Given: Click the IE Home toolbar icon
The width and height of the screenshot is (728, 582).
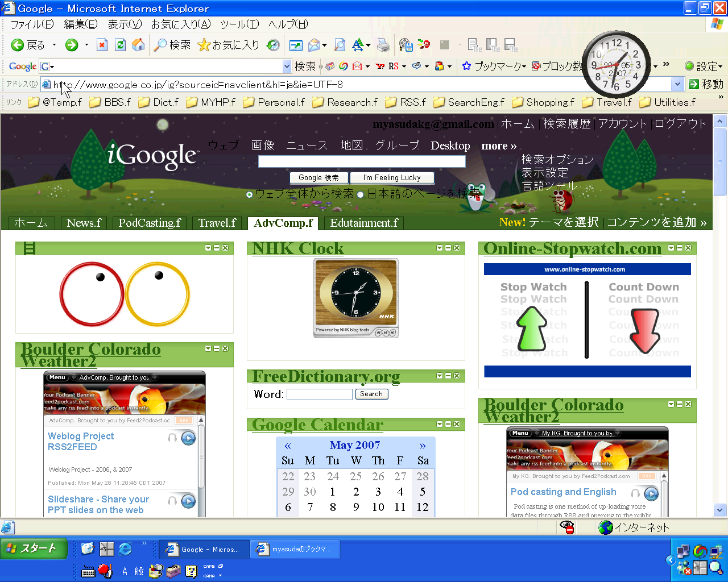Looking at the screenshot, I should point(138,45).
